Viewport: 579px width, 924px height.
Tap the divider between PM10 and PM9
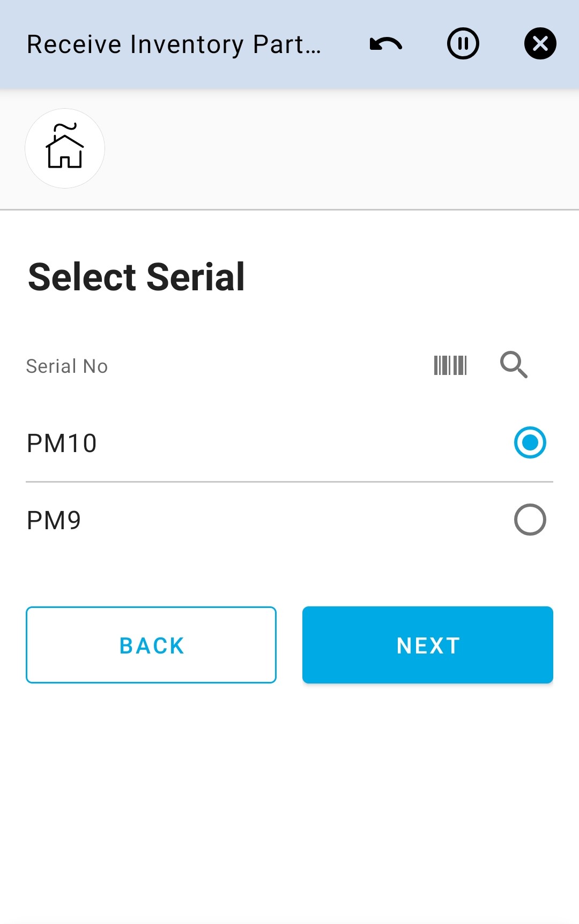pos(289,482)
